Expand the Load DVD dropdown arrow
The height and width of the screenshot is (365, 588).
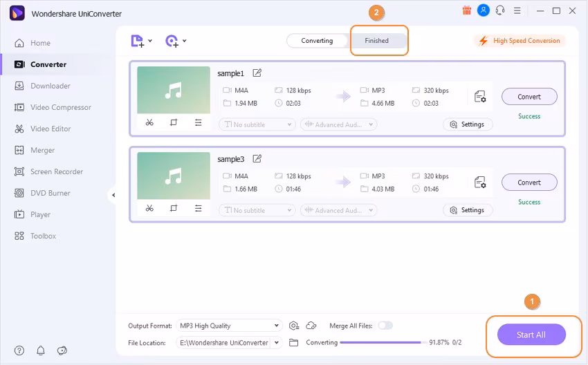tap(185, 41)
